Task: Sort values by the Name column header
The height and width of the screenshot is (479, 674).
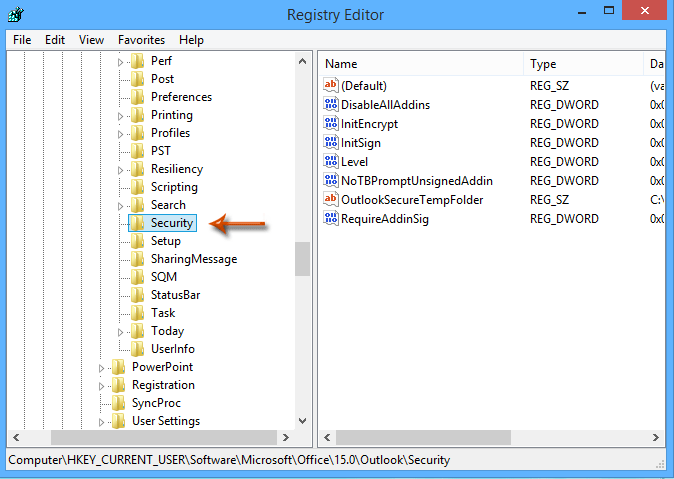Action: pos(421,64)
